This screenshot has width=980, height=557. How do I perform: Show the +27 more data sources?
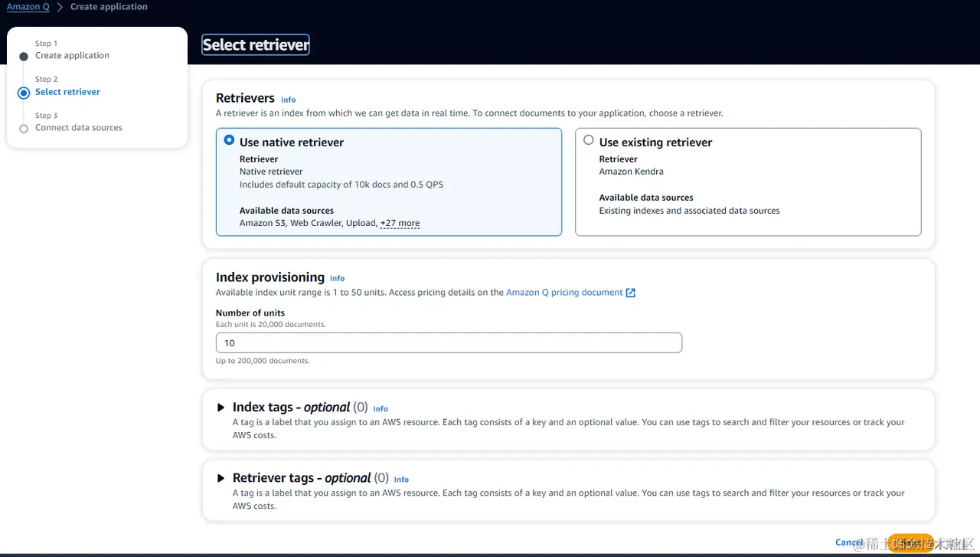(x=400, y=224)
